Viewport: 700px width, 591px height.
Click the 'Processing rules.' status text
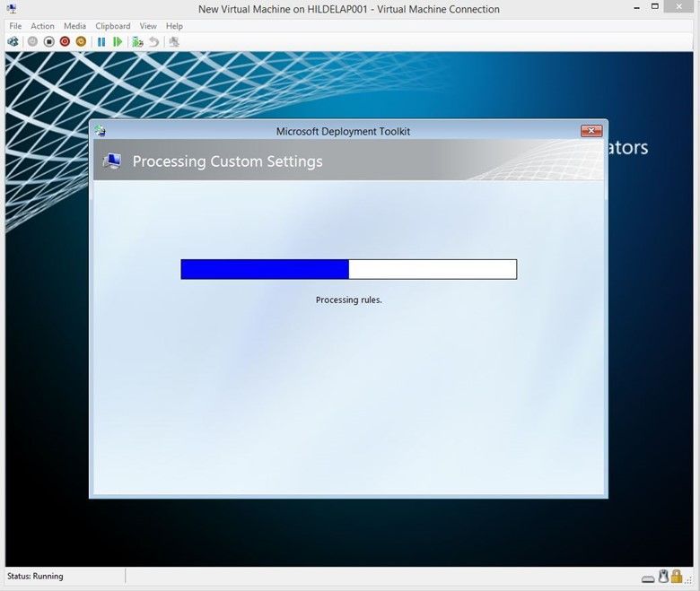click(349, 300)
